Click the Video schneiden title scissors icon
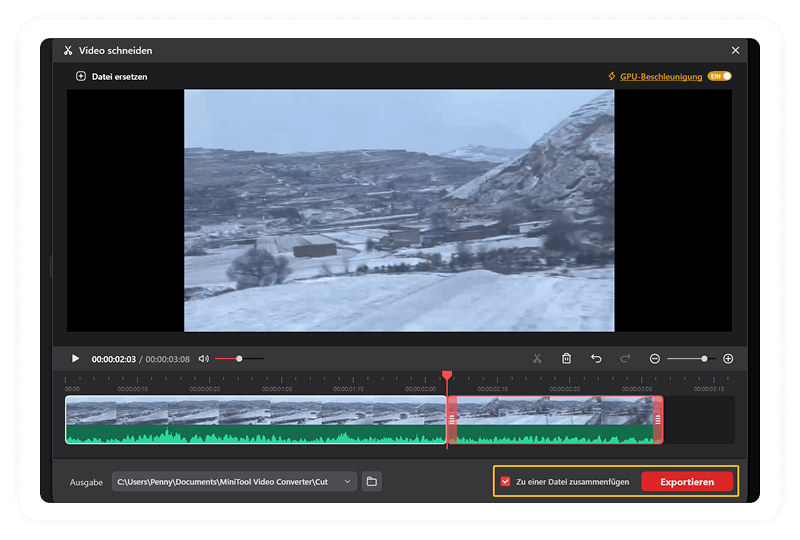Screen dimensions: 800x540 (x=68, y=51)
